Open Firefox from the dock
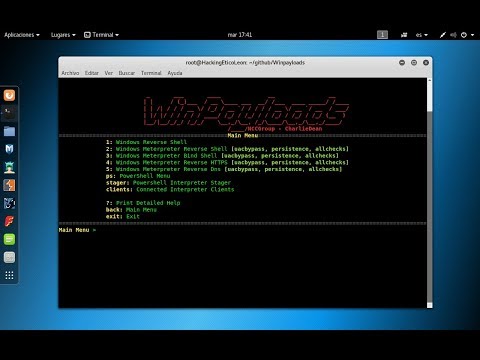Viewport: 480px width, 360px height. coord(9,95)
